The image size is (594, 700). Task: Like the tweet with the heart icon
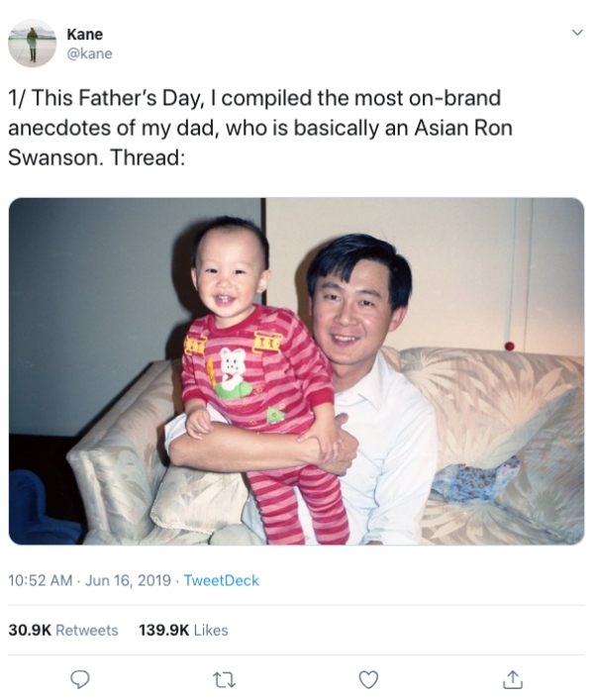pos(368,679)
